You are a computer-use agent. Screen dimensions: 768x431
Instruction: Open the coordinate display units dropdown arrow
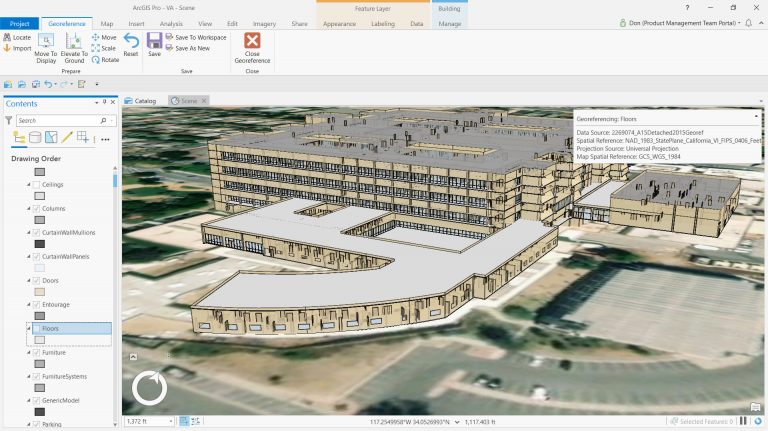pos(457,422)
